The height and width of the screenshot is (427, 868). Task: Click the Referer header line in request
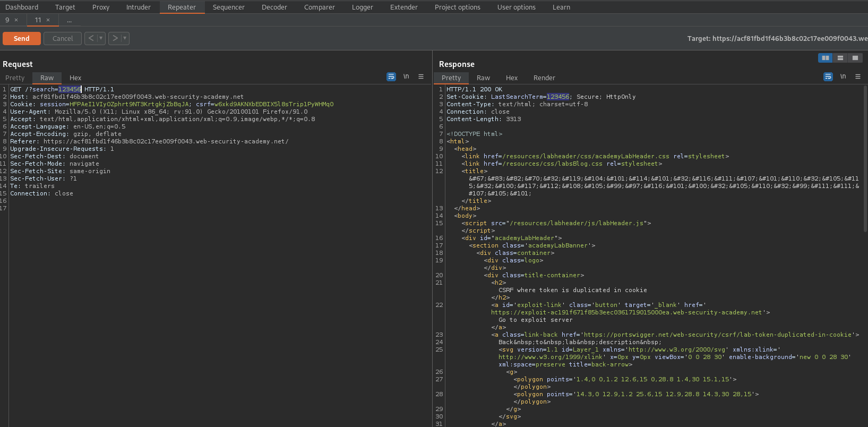pos(149,141)
